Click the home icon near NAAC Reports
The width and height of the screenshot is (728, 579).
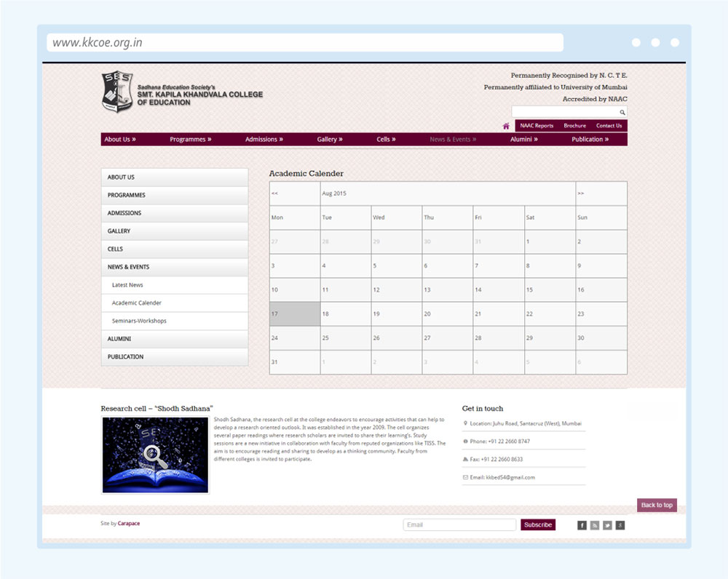click(506, 126)
